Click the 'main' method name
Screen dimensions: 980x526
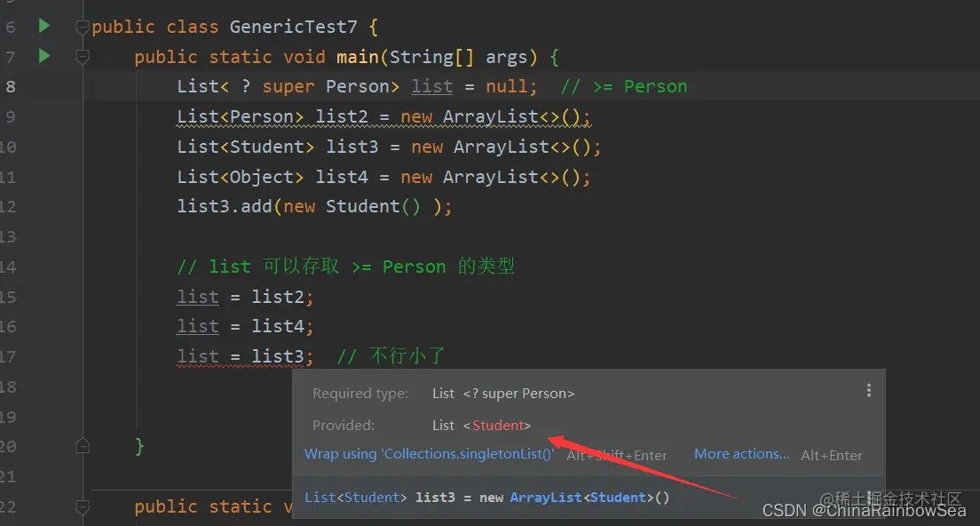click(x=357, y=57)
